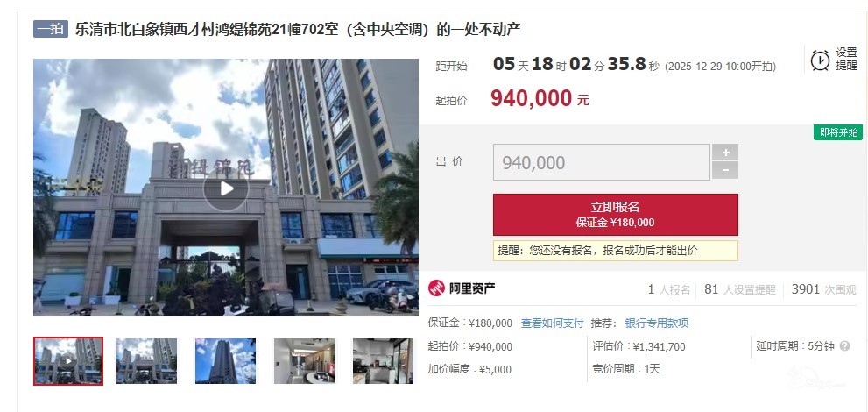Select the second building entrance thumbnail
This screenshot has height=412, width=868.
click(x=146, y=361)
